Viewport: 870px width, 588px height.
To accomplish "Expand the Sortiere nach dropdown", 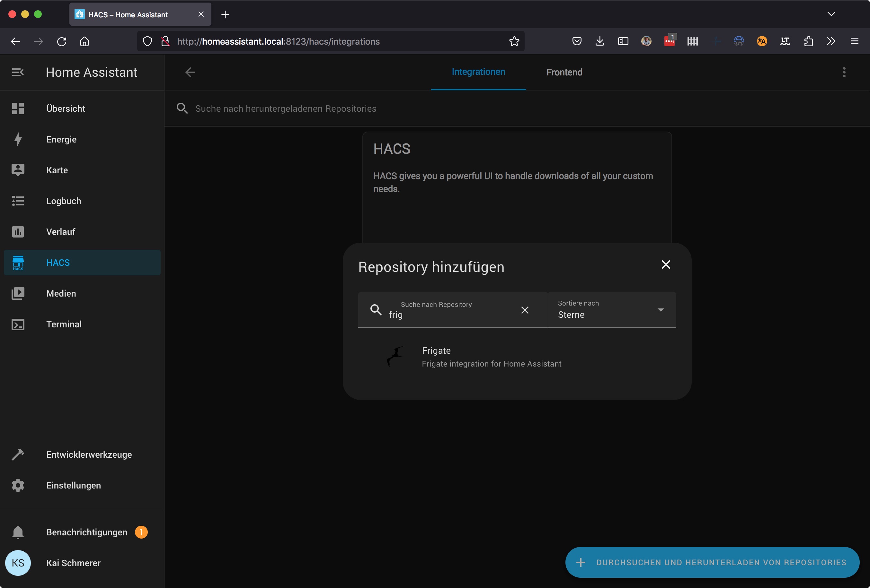I will pos(660,310).
